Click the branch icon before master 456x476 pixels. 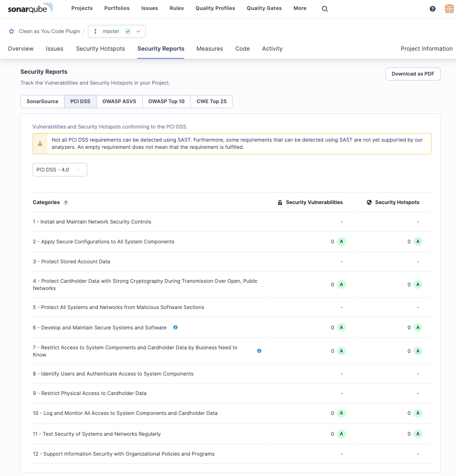95,32
